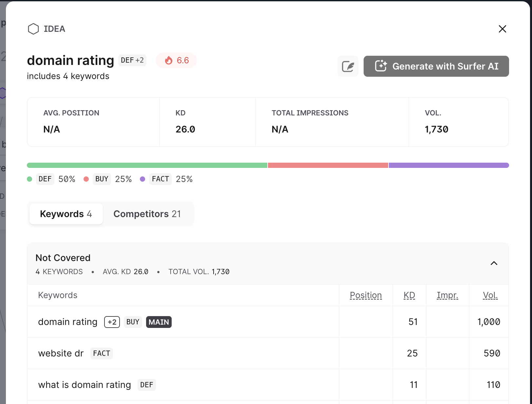This screenshot has width=532, height=404.
Task: Click the BUY legend label
Action: 102,179
